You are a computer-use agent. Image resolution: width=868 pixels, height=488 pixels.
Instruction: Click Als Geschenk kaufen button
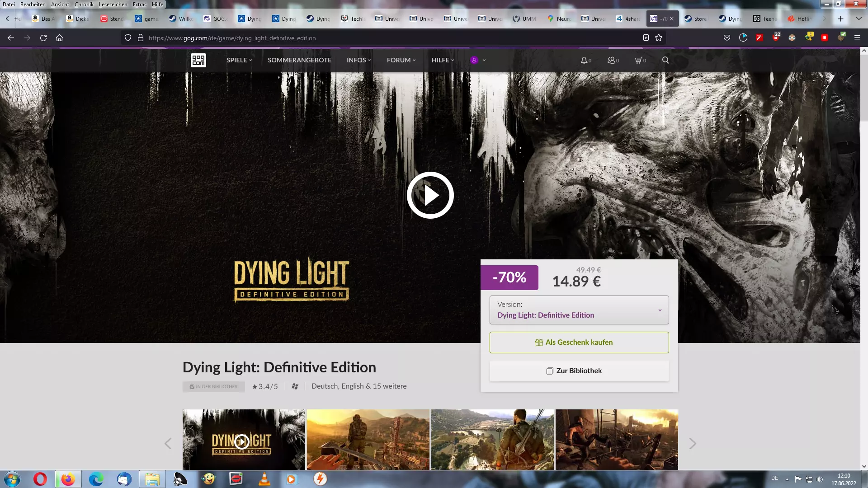point(579,343)
